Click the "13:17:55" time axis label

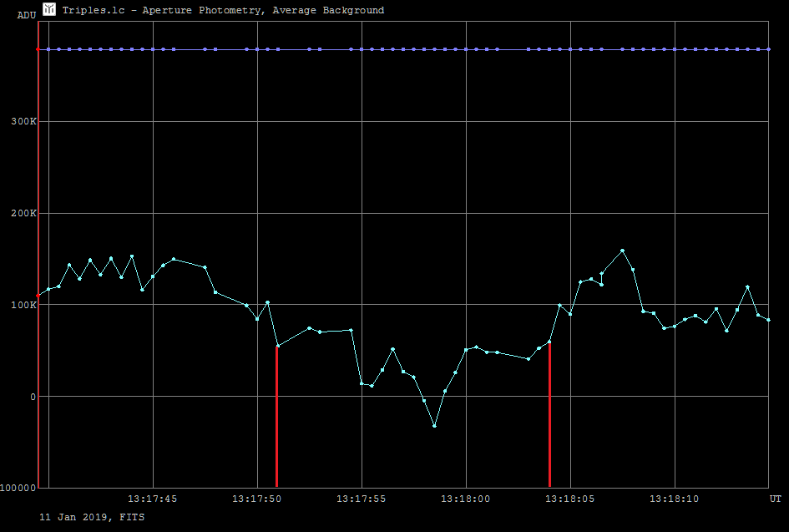point(361,499)
